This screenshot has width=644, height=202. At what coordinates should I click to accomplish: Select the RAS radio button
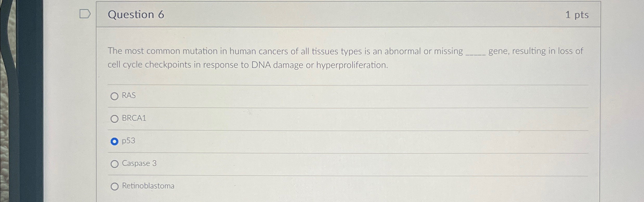click(x=114, y=96)
